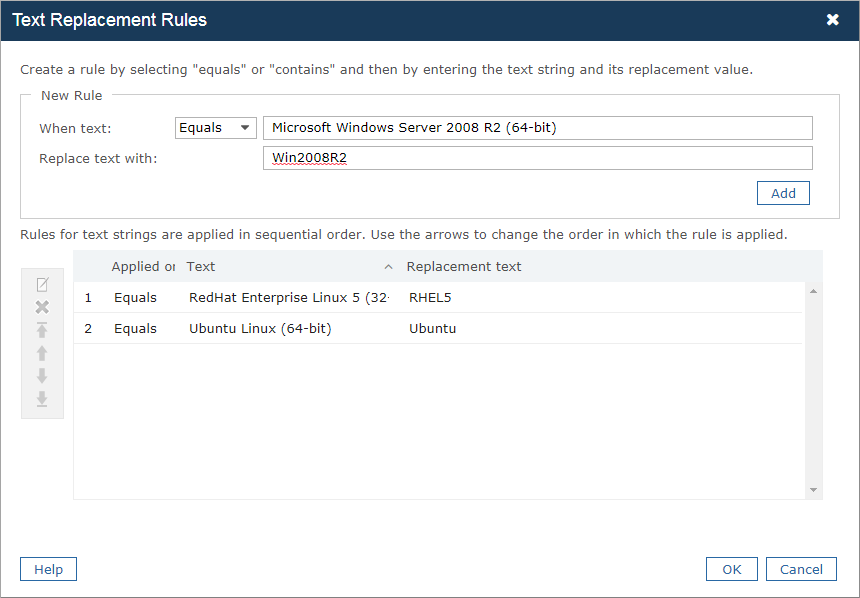
Task: Open the Equals condition dropdown
Action: click(x=215, y=128)
